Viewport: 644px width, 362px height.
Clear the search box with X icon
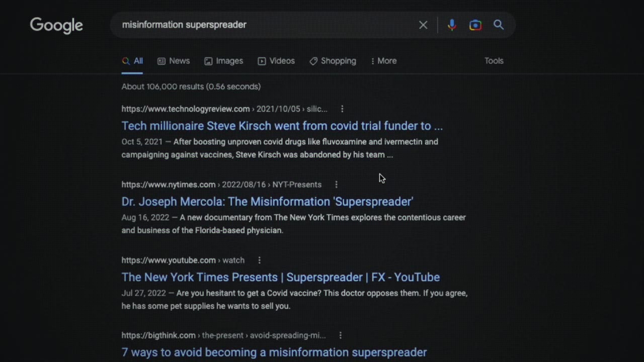(423, 25)
